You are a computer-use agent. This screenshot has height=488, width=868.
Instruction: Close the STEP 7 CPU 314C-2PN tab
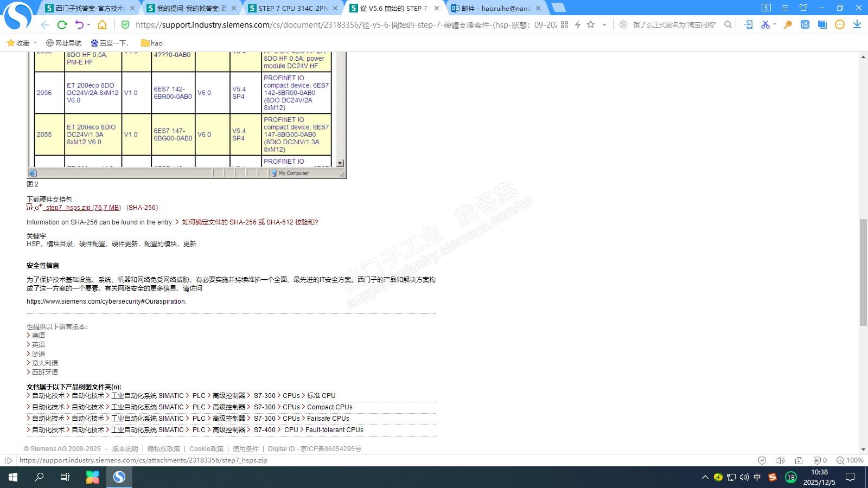335,8
